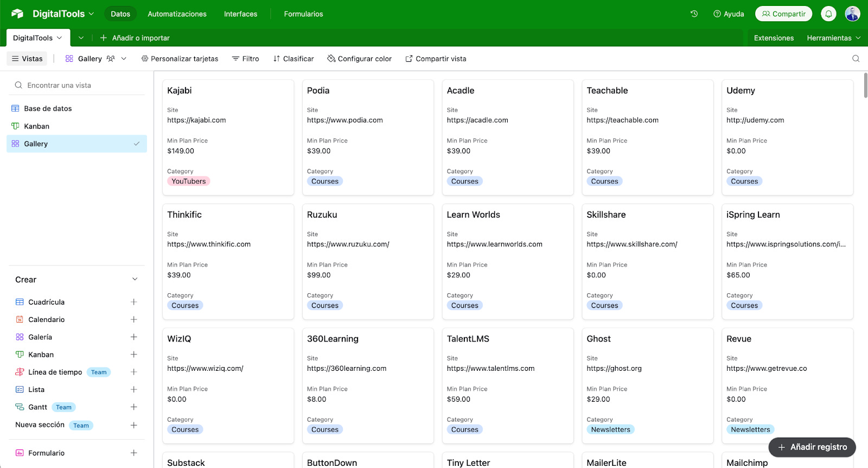Click https://www.getrevue.co on Revue card

pos(767,368)
